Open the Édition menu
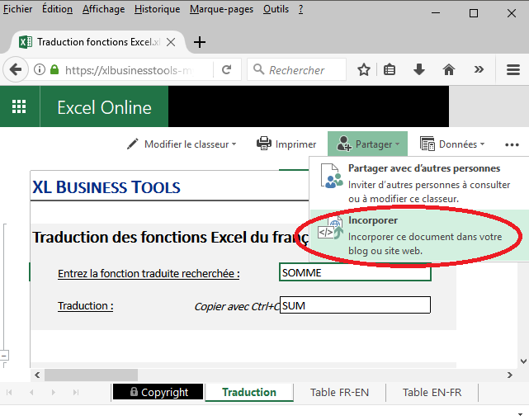The width and height of the screenshot is (529, 420). [x=57, y=9]
